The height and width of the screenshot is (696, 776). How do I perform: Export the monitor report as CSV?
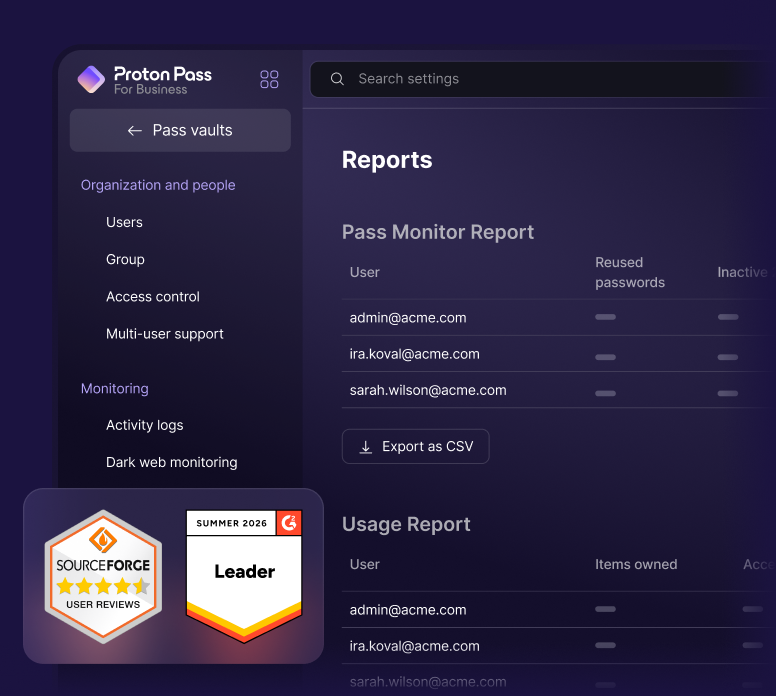click(x=416, y=447)
